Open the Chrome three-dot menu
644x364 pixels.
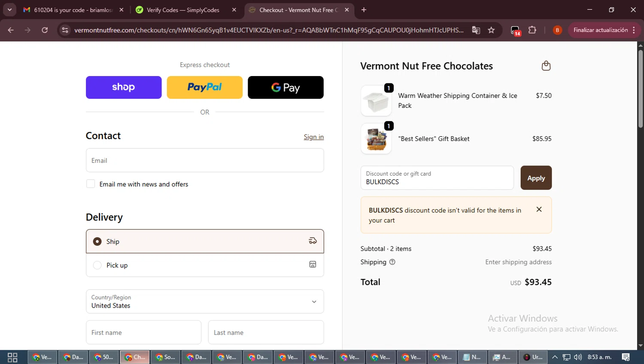coord(634,30)
